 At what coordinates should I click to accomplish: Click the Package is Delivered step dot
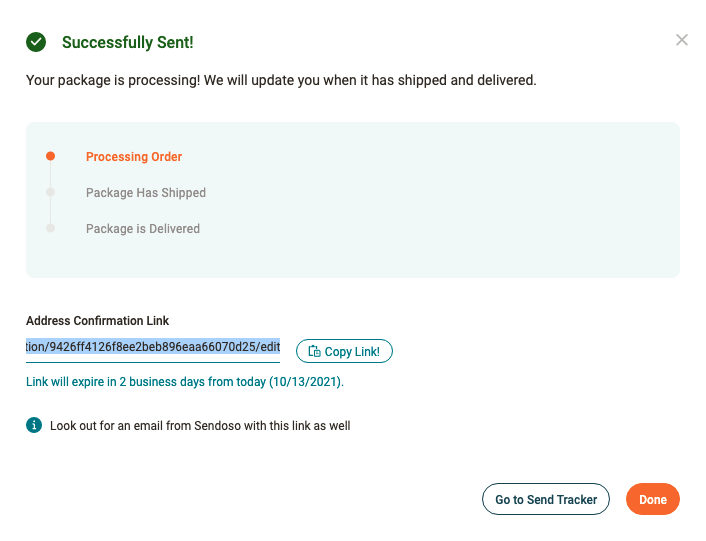50,229
